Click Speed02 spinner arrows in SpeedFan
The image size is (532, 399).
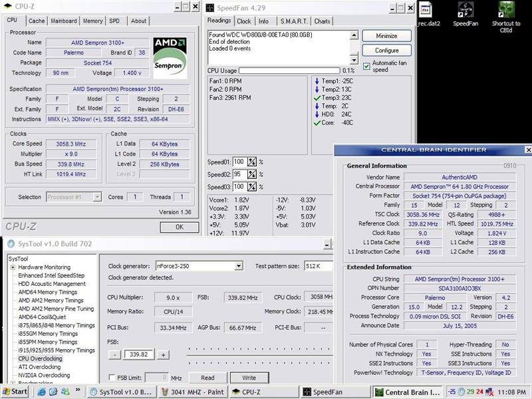[x=252, y=174]
